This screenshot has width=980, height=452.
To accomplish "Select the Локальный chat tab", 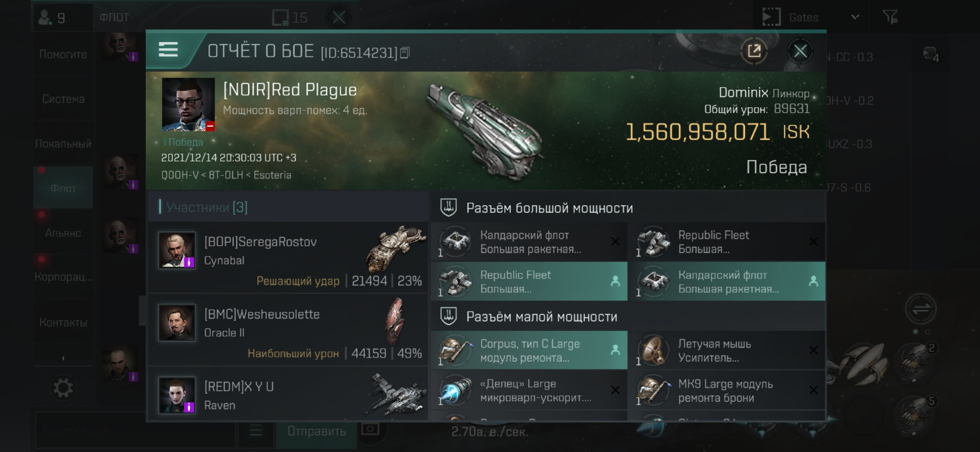I will (63, 144).
